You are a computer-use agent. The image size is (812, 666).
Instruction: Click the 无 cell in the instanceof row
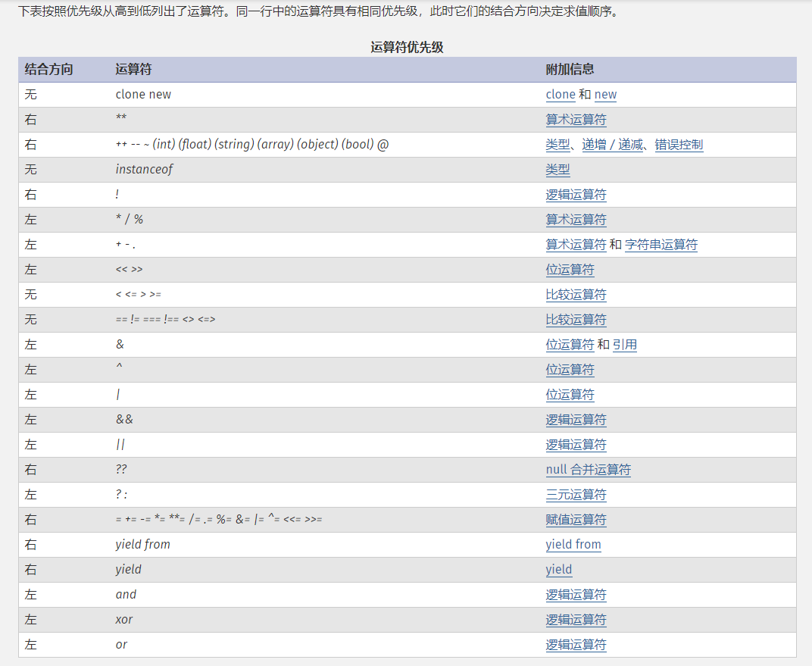(x=30, y=170)
